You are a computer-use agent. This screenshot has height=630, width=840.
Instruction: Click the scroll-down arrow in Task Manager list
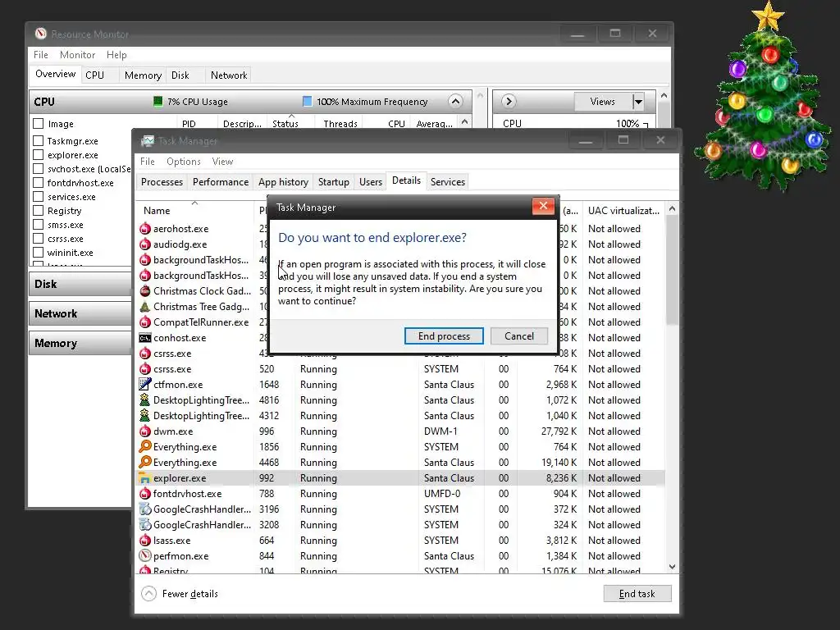coord(673,567)
